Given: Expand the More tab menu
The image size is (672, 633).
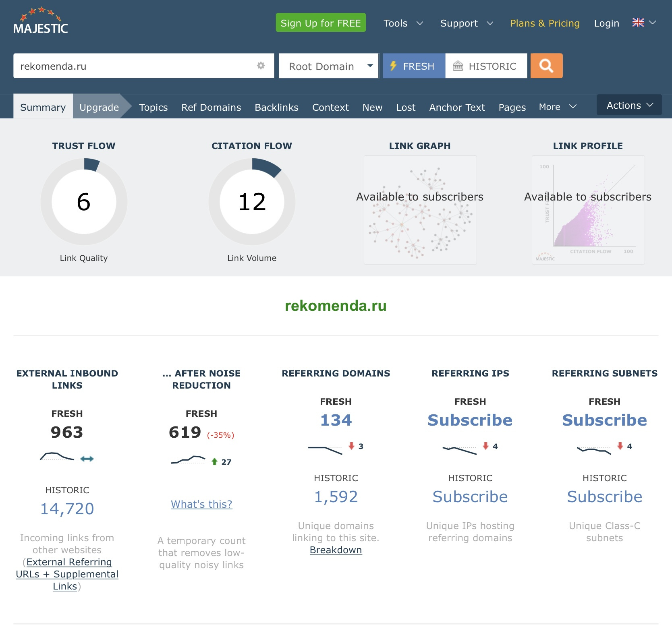Looking at the screenshot, I should pos(558,107).
